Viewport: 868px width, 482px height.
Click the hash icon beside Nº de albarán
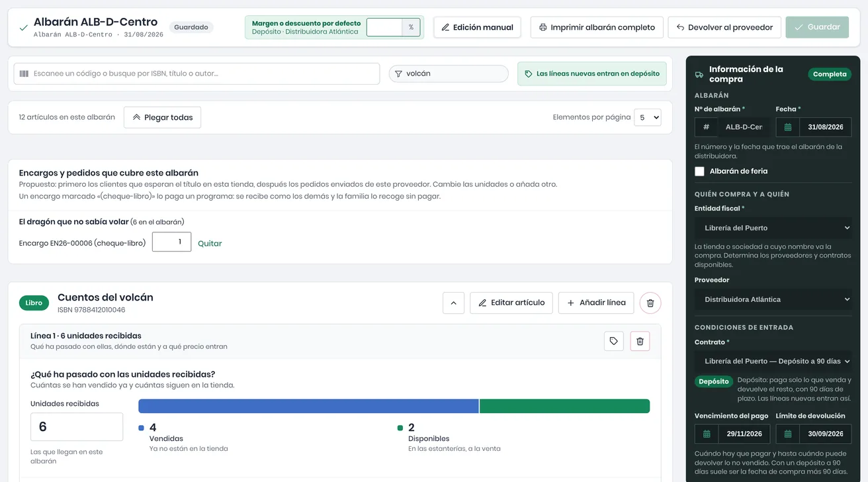coord(707,127)
